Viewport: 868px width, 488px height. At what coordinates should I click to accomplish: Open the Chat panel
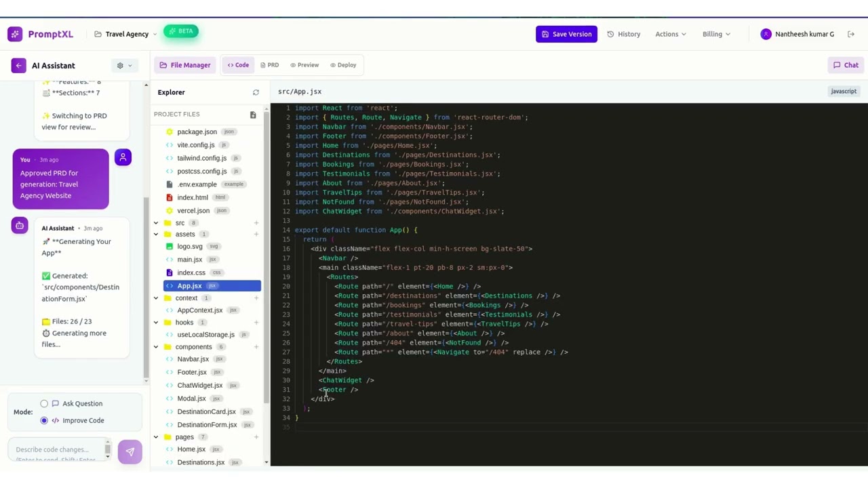[x=846, y=65]
